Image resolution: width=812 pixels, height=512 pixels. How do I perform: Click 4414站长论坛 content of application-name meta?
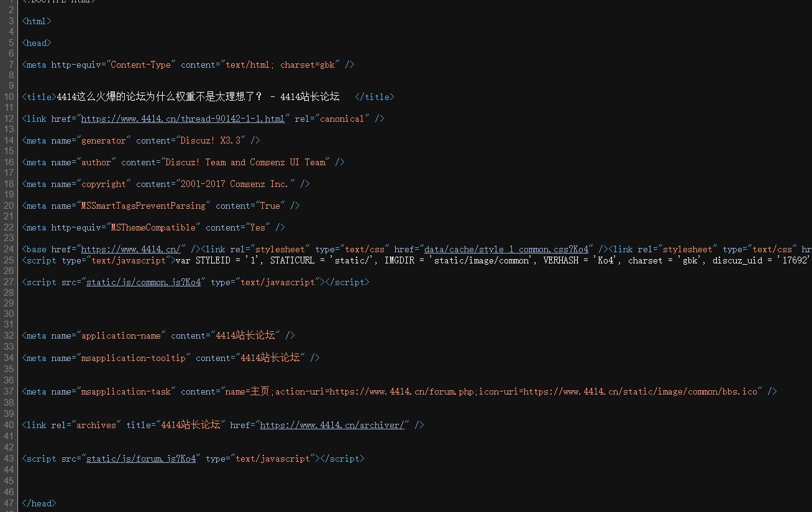tap(245, 336)
